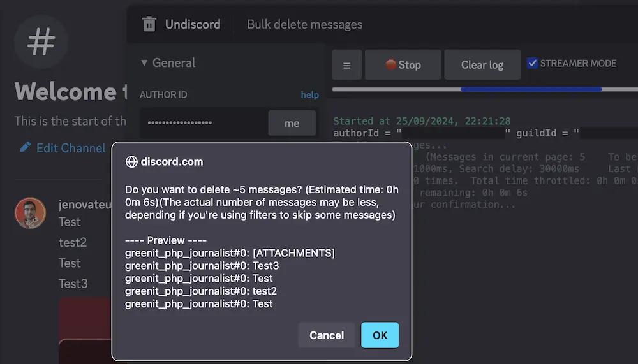Click the pencil icon by Edit Channel
This screenshot has width=638, height=364.
point(26,147)
